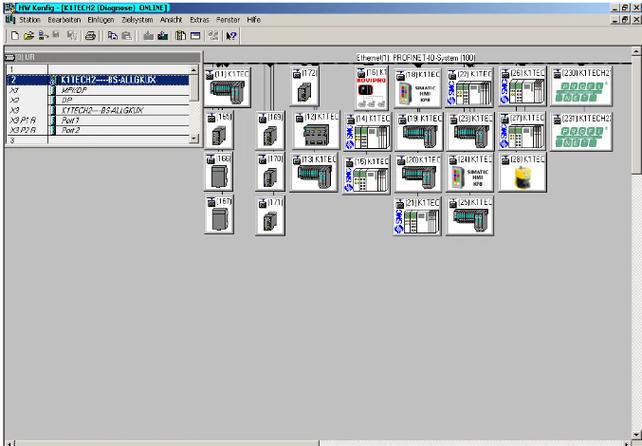Select device (166) module
Image resolution: width=642 pixels, height=446 pixels.
(x=218, y=172)
